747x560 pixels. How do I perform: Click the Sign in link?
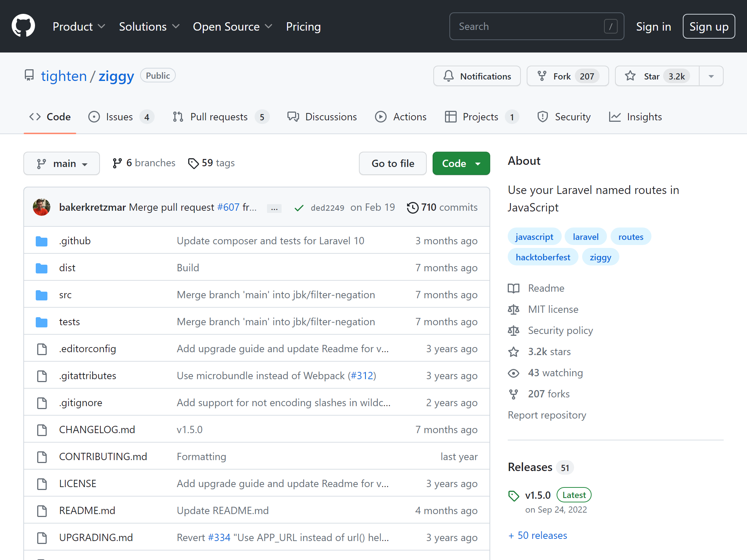pos(654,27)
